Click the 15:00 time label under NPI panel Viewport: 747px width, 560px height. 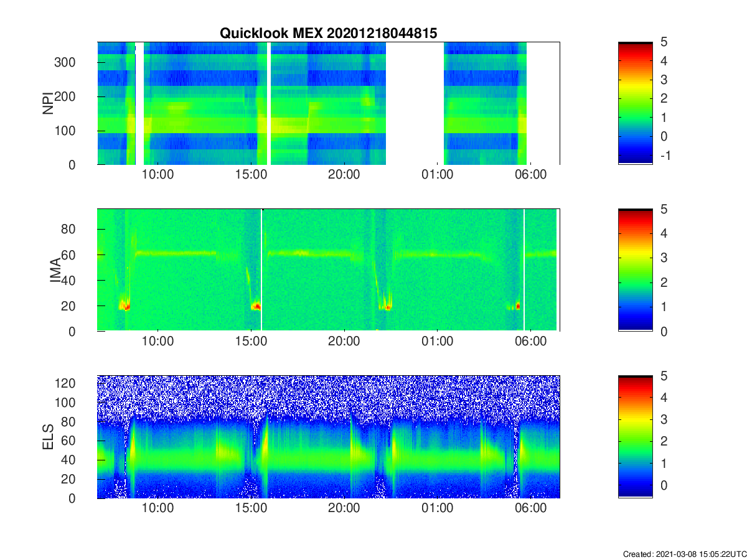(251, 175)
